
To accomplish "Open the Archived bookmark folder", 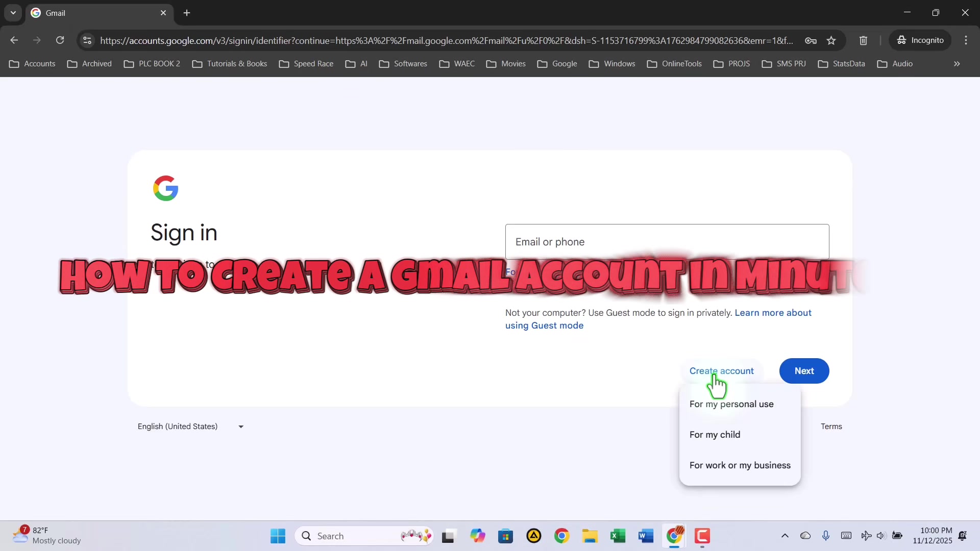I will pos(89,64).
